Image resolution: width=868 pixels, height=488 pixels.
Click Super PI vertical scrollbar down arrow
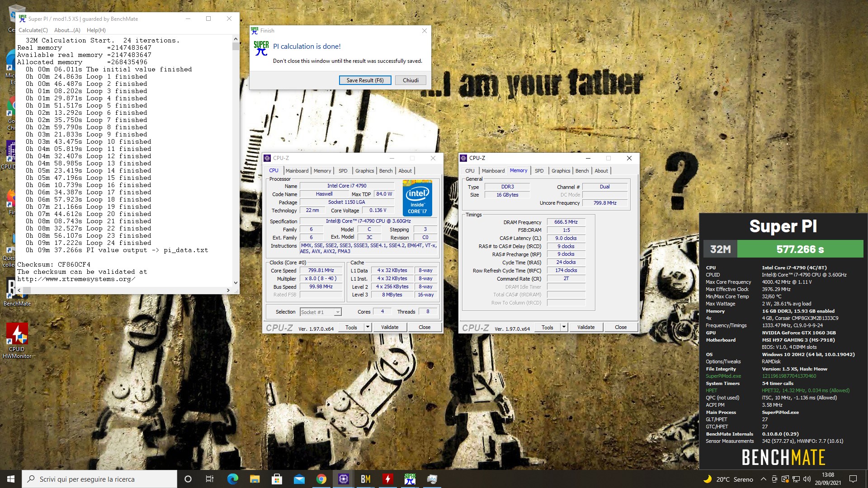point(236,282)
